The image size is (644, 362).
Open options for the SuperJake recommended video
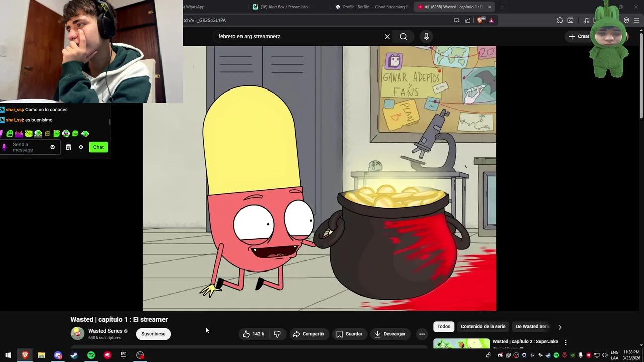[x=565, y=342]
